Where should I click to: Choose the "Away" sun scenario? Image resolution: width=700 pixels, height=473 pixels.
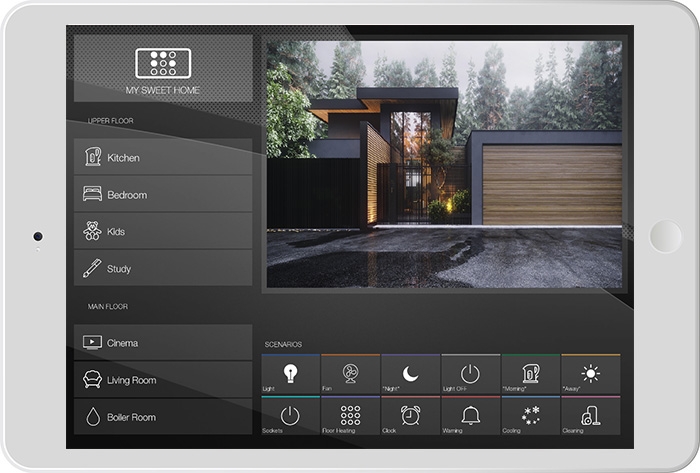pyautogui.click(x=591, y=373)
